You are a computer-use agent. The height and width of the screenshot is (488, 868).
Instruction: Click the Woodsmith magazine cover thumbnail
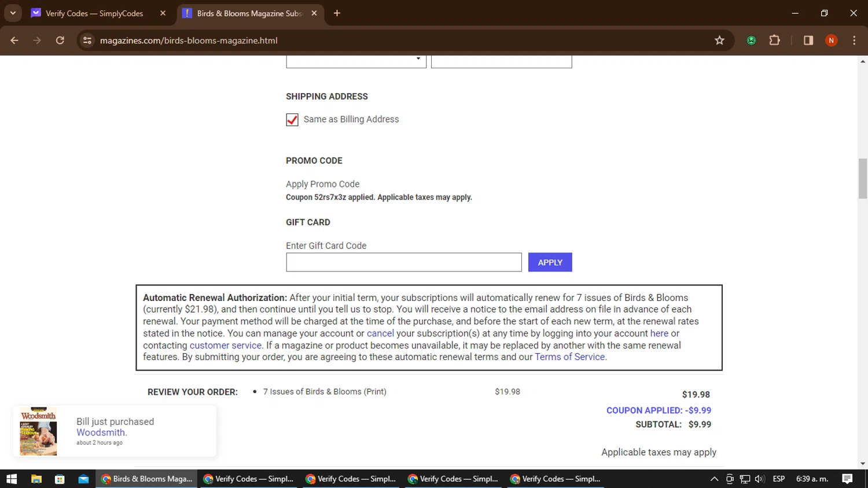[x=38, y=431]
